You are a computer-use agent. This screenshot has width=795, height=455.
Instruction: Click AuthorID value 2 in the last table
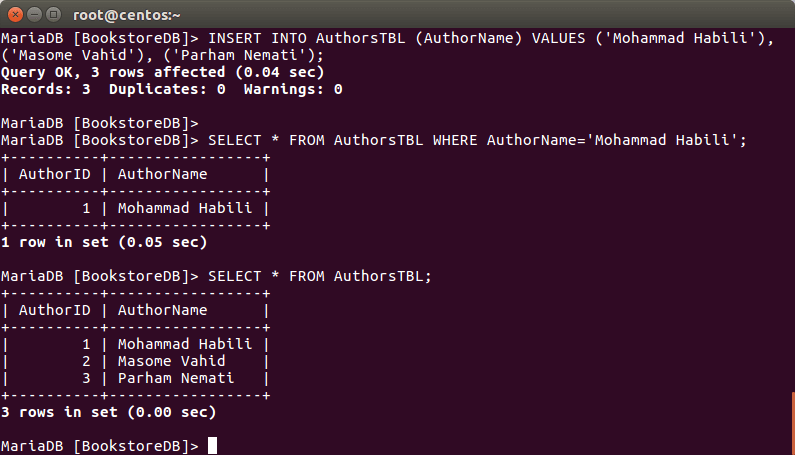point(87,361)
